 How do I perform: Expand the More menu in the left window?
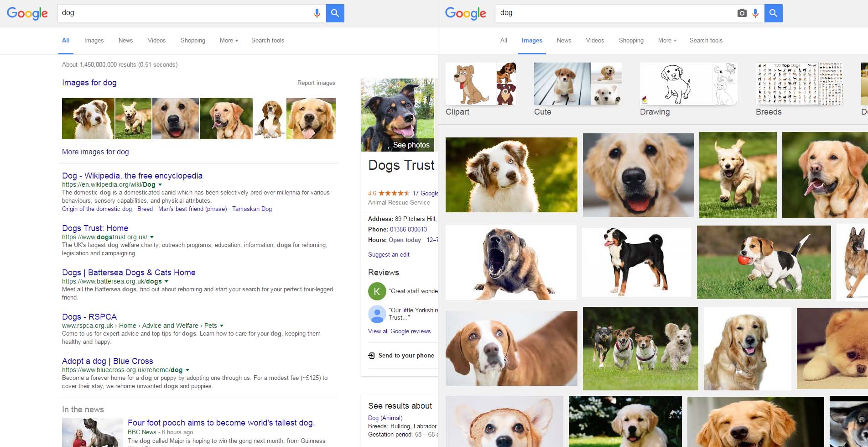pos(229,40)
